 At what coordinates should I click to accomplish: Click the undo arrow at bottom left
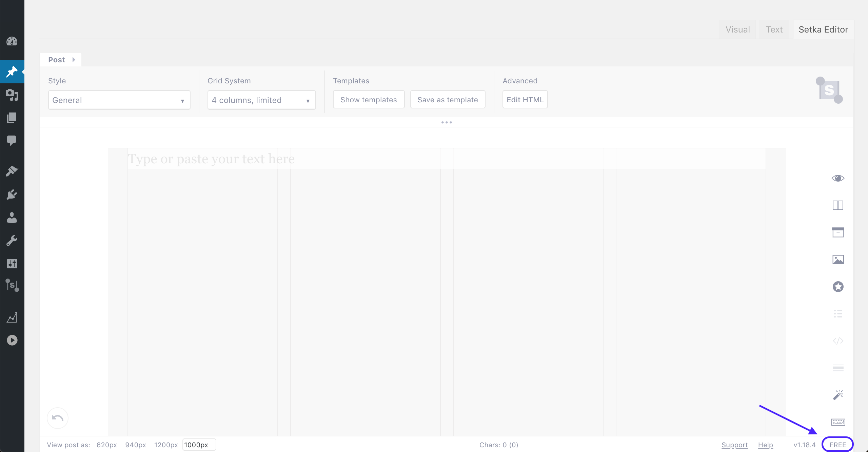coord(57,418)
